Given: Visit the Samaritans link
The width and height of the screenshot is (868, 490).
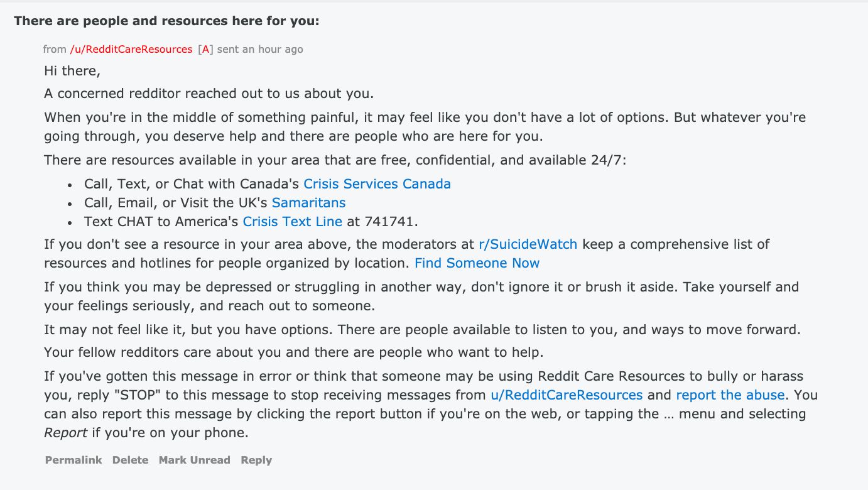Looking at the screenshot, I should click(x=308, y=203).
